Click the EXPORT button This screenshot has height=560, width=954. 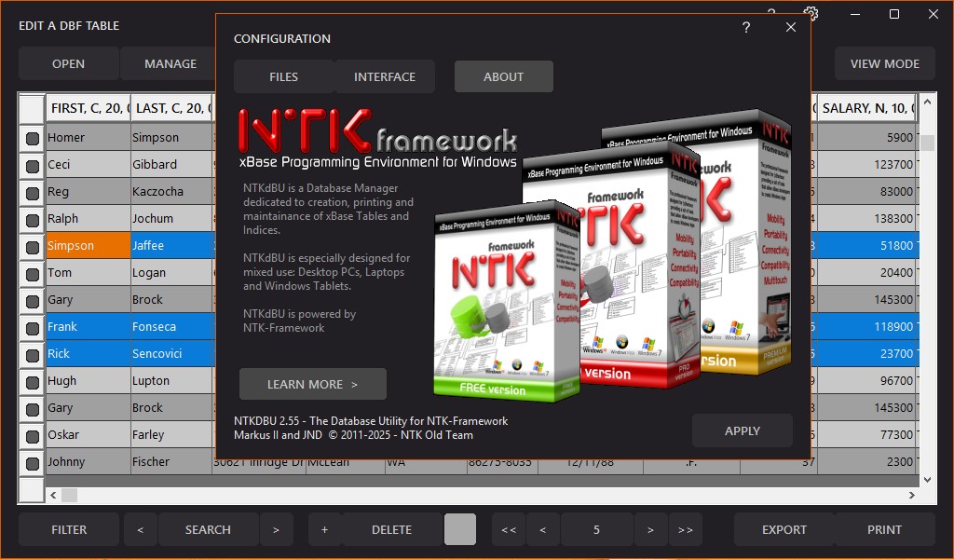coord(784,529)
